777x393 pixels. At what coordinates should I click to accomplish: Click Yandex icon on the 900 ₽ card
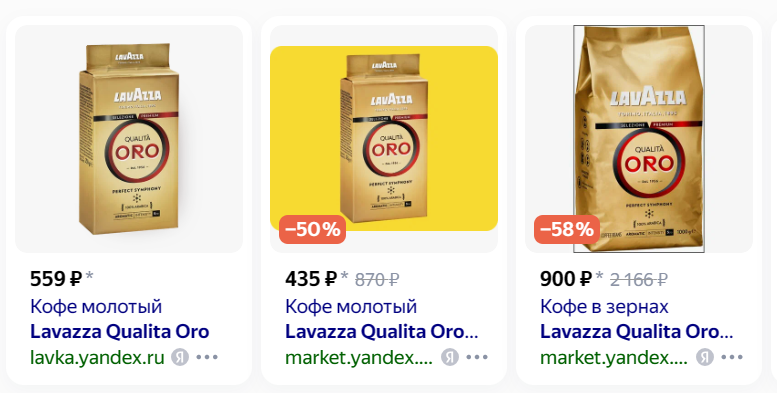705,357
